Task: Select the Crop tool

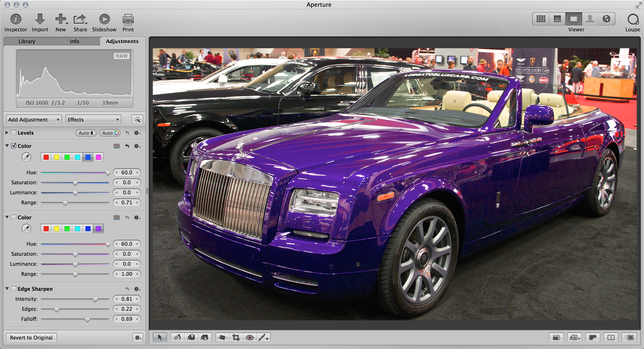Action: pyautogui.click(x=236, y=337)
